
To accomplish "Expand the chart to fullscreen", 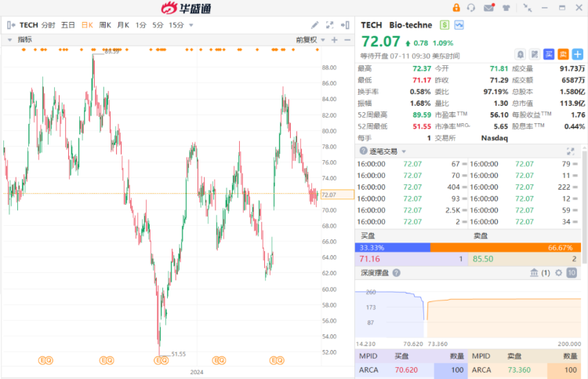I will (x=329, y=25).
